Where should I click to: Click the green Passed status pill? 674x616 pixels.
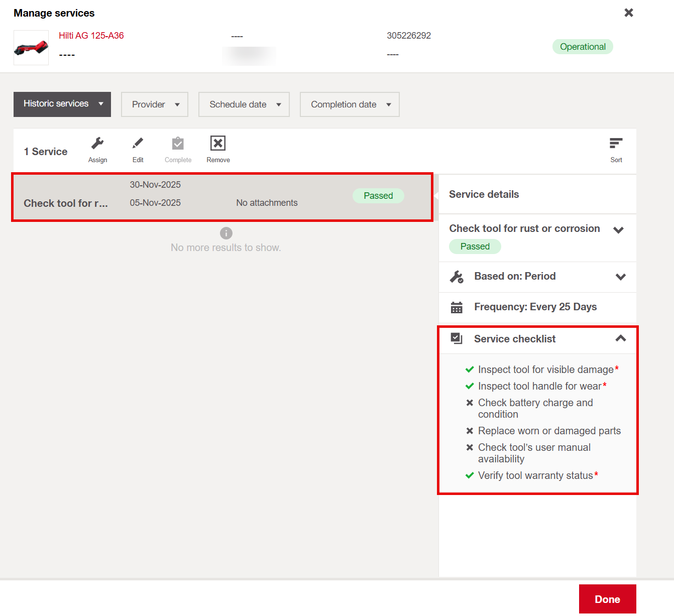click(378, 195)
